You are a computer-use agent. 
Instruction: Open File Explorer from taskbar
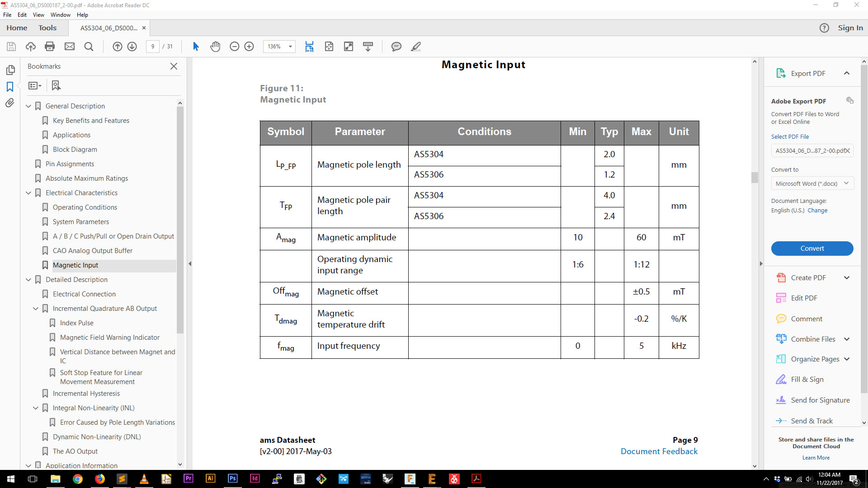click(55, 479)
